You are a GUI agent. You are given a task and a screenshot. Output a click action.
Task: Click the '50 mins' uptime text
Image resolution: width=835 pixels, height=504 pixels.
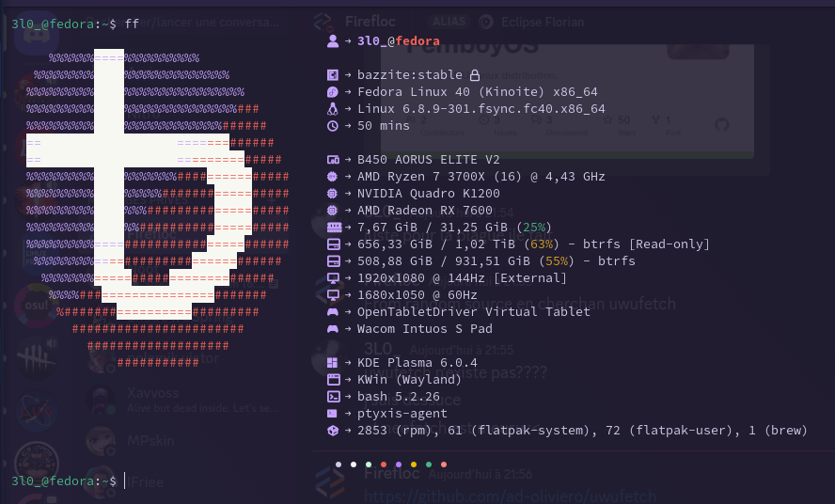(x=384, y=126)
